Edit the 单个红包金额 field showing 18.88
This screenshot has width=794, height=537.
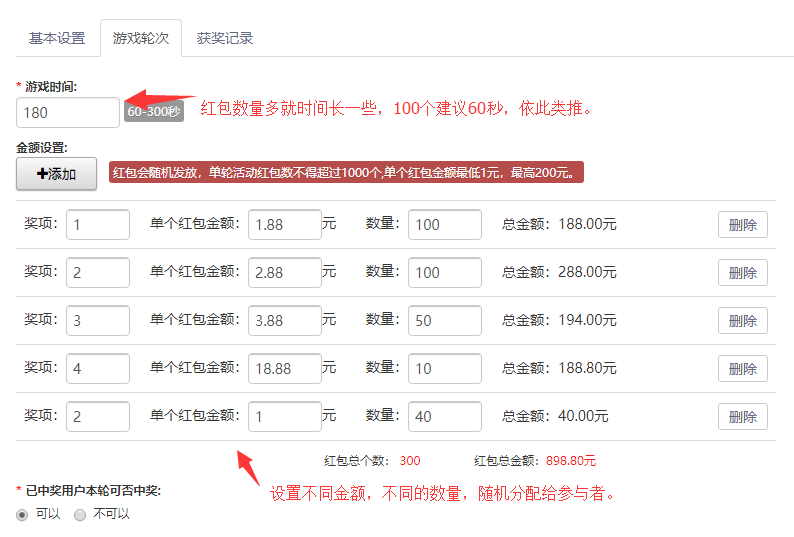tap(284, 369)
